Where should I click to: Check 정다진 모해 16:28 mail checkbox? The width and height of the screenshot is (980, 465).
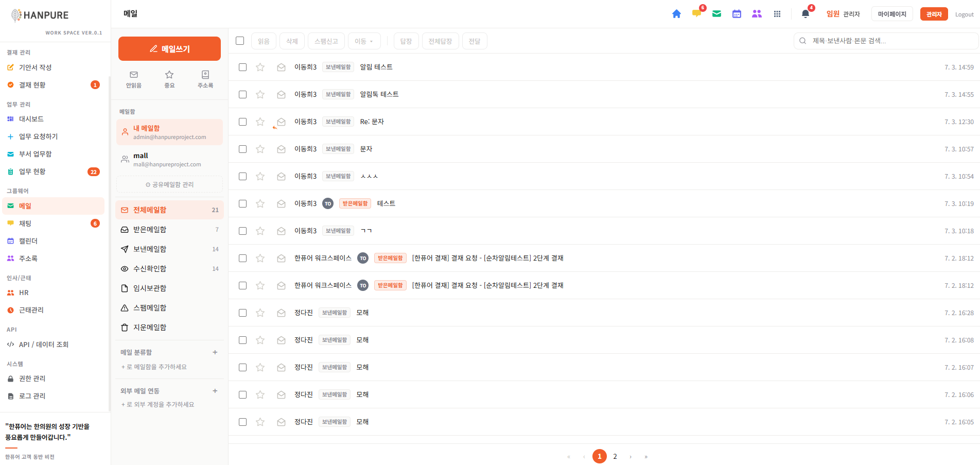coord(242,313)
